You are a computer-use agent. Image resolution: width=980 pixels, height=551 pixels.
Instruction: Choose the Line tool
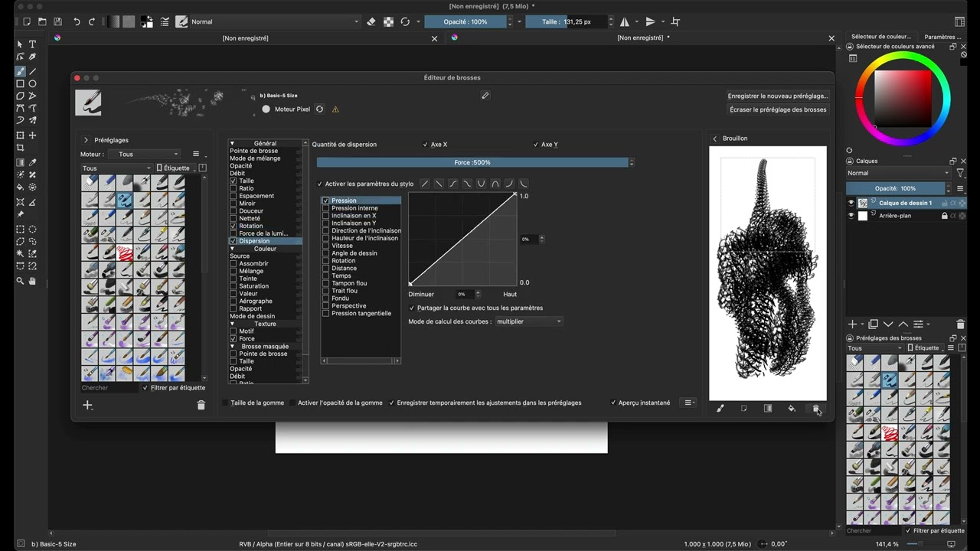click(x=32, y=71)
